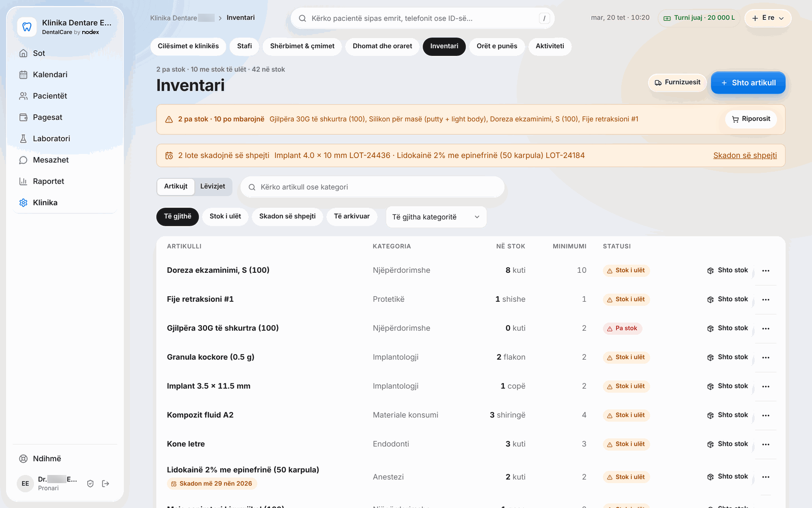The image size is (812, 508).
Task: Focus the patient search bar
Action: tap(423, 18)
